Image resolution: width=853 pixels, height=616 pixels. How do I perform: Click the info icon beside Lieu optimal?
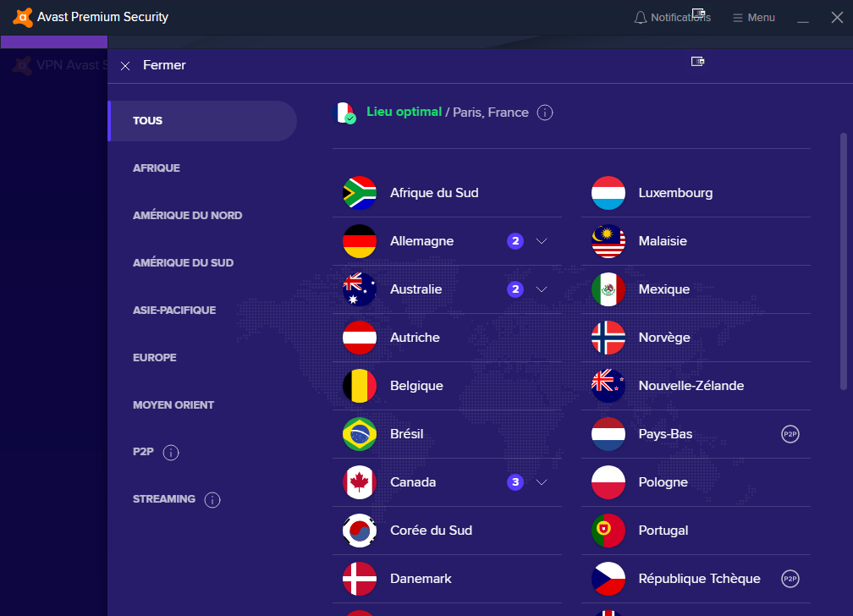(x=545, y=113)
